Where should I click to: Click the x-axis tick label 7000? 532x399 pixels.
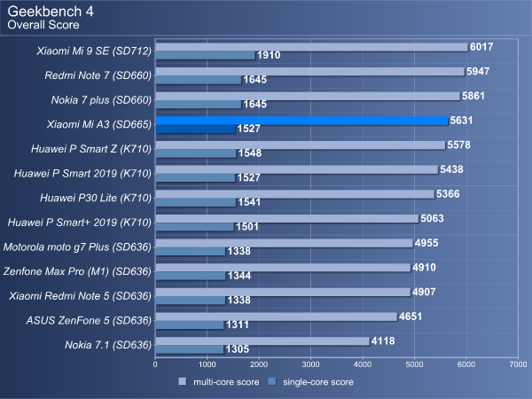(519, 364)
